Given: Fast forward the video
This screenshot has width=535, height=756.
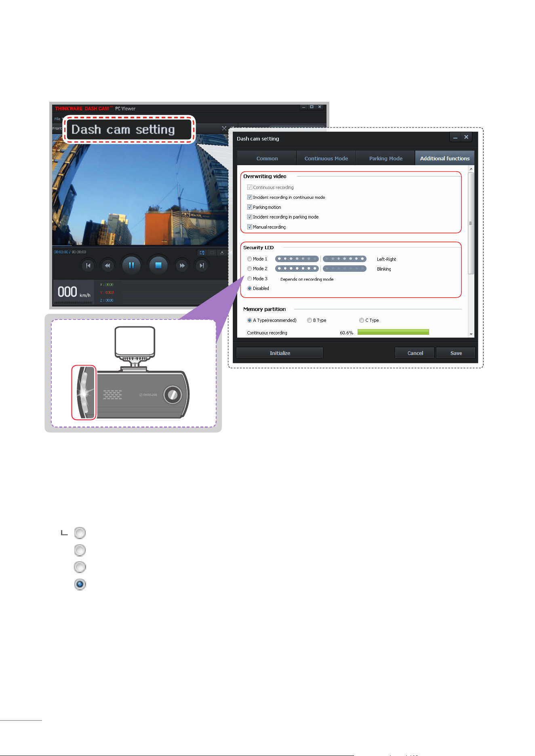Looking at the screenshot, I should (x=182, y=266).
